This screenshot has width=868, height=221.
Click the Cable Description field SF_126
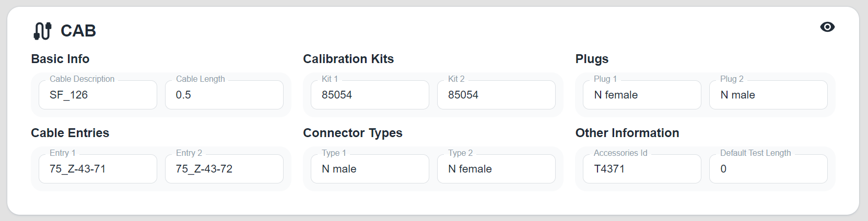pyautogui.click(x=98, y=95)
